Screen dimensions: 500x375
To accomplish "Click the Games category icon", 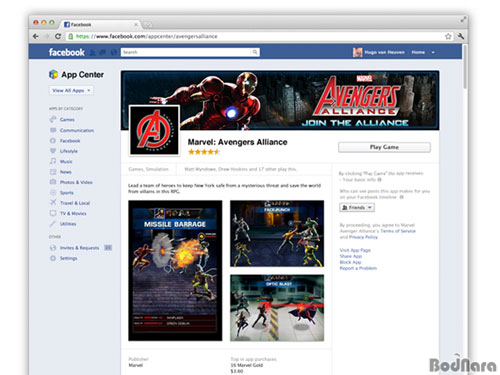I will click(x=53, y=119).
